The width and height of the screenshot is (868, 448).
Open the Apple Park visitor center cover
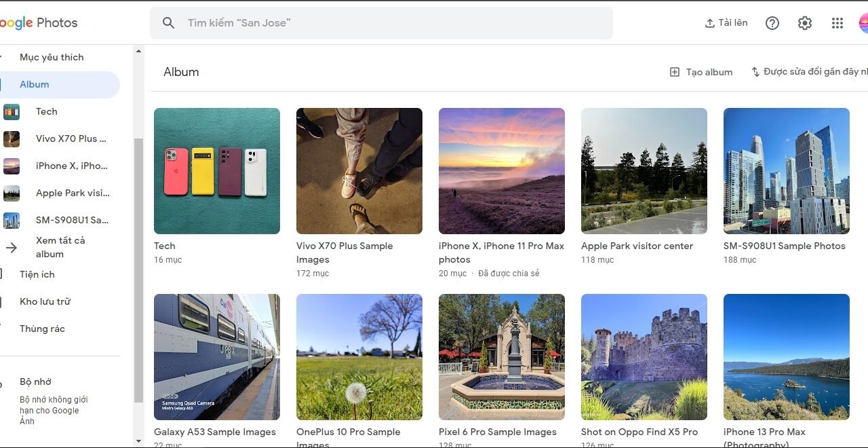(x=644, y=171)
